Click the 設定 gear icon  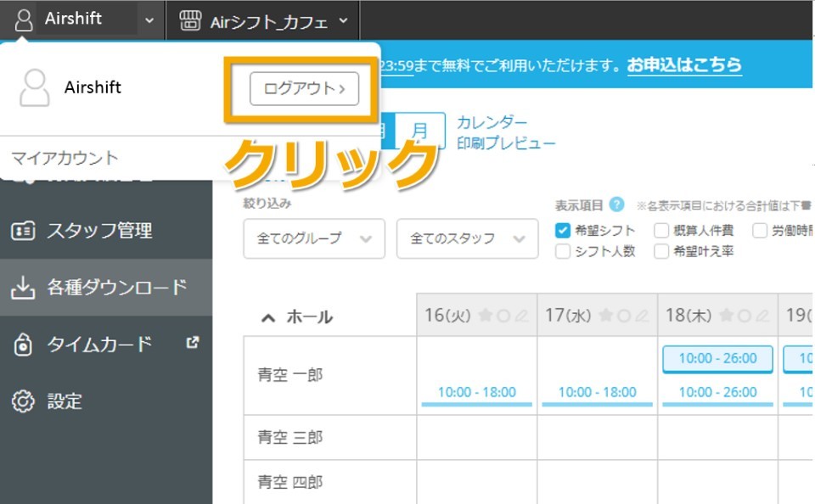point(23,400)
